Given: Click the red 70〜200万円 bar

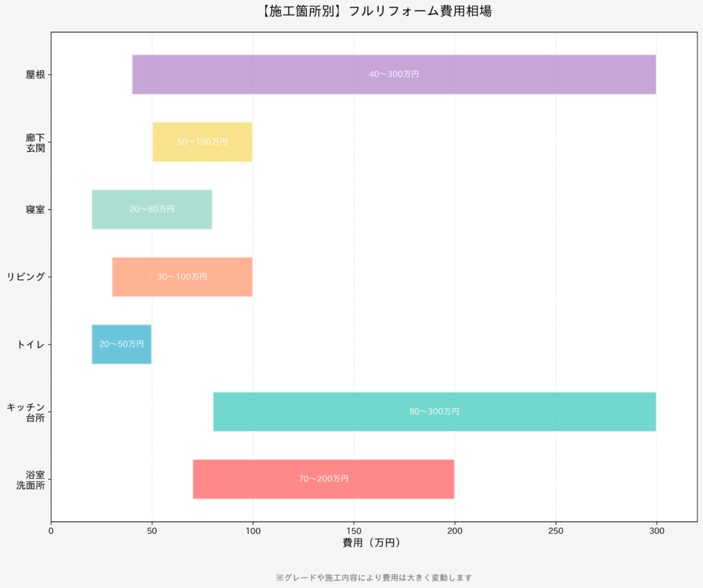Looking at the screenshot, I should tap(323, 479).
